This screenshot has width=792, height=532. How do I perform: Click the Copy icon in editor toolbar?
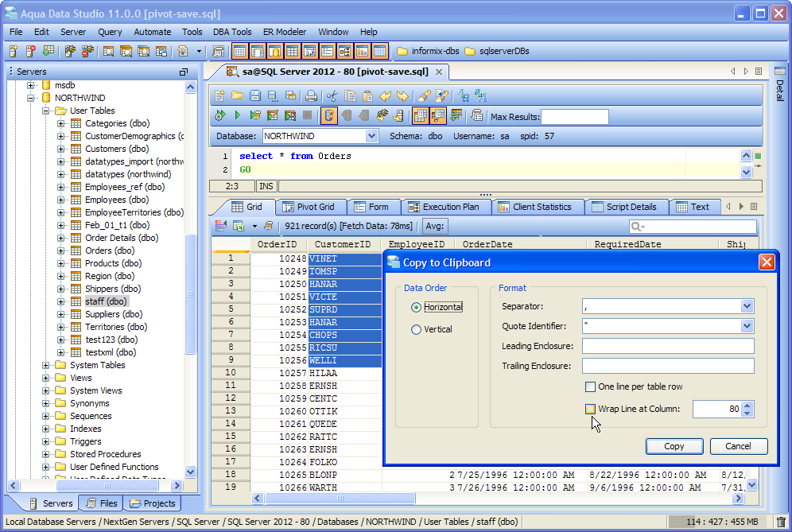[x=350, y=96]
